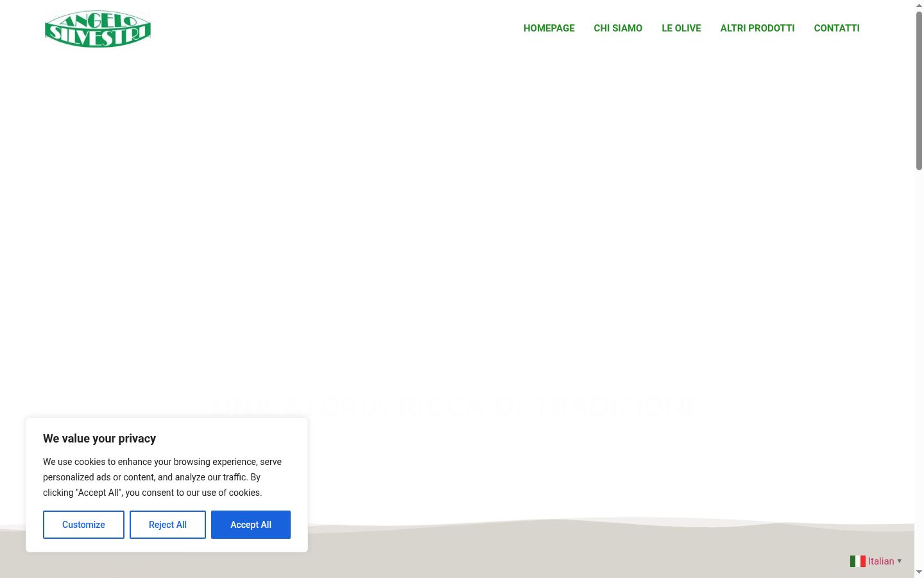Go to the Chi Siamo page
This screenshot has height=578, width=924.
point(618,28)
